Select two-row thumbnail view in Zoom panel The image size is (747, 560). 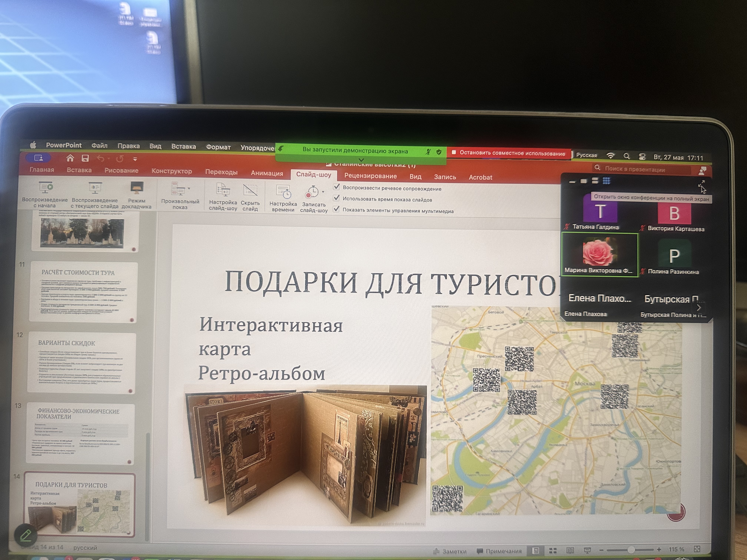(x=595, y=181)
